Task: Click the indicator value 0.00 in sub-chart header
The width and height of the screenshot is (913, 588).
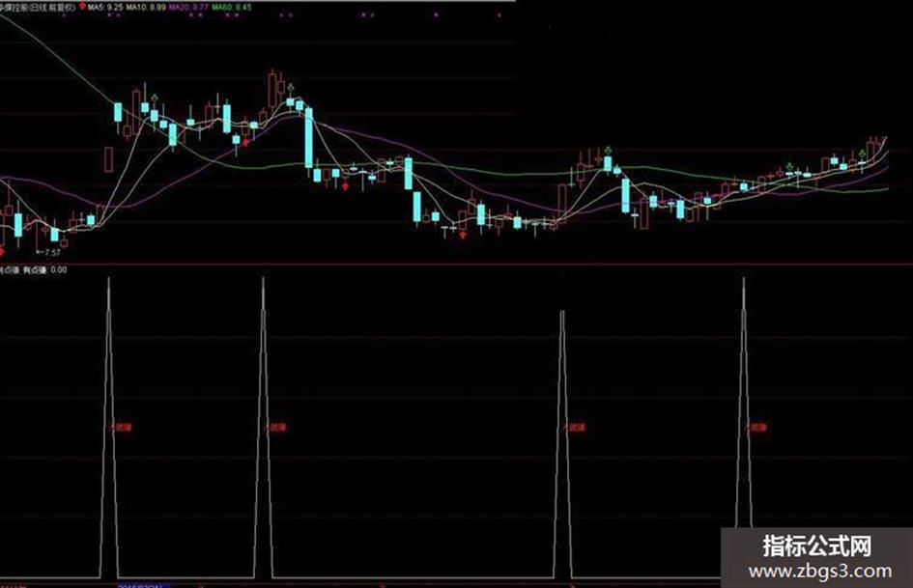Action: pyautogui.click(x=59, y=270)
